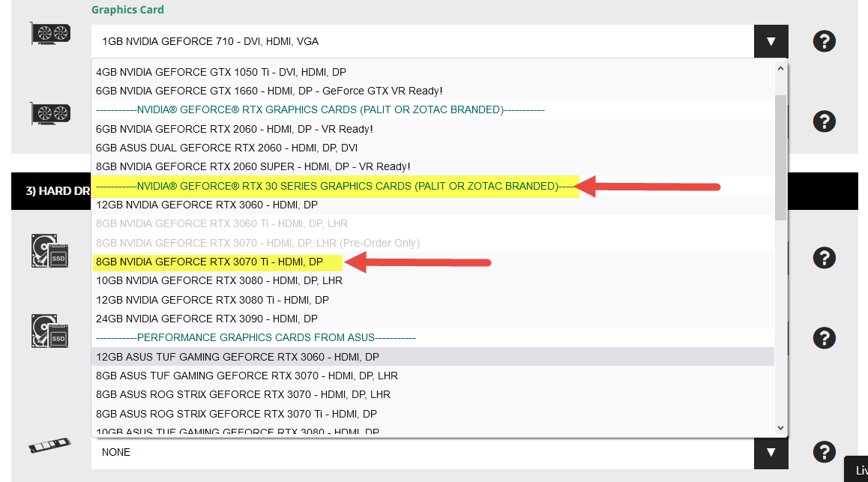
Task: Select 6GB NVIDIA GeForce RTX 2060 VR Ready
Action: click(433, 129)
